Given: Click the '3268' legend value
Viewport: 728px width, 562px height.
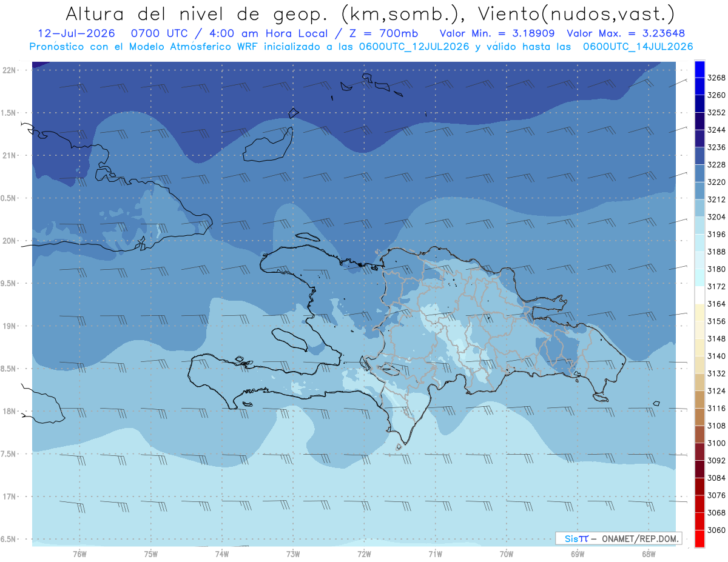Looking at the screenshot, I should (716, 78).
